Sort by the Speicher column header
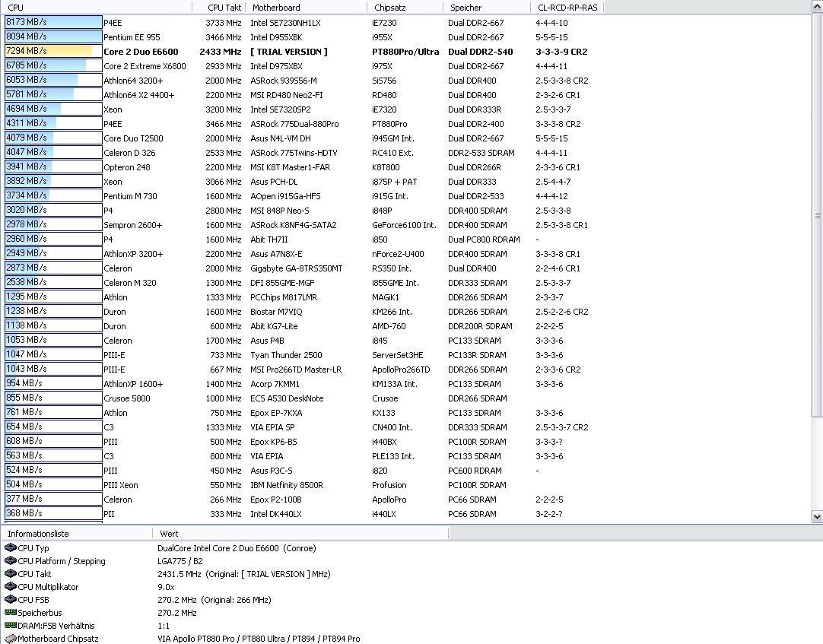This screenshot has height=644, width=823. coord(487,8)
